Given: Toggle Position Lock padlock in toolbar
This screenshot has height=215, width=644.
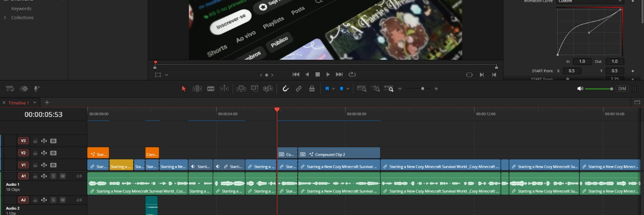Looking at the screenshot, I should [312, 89].
